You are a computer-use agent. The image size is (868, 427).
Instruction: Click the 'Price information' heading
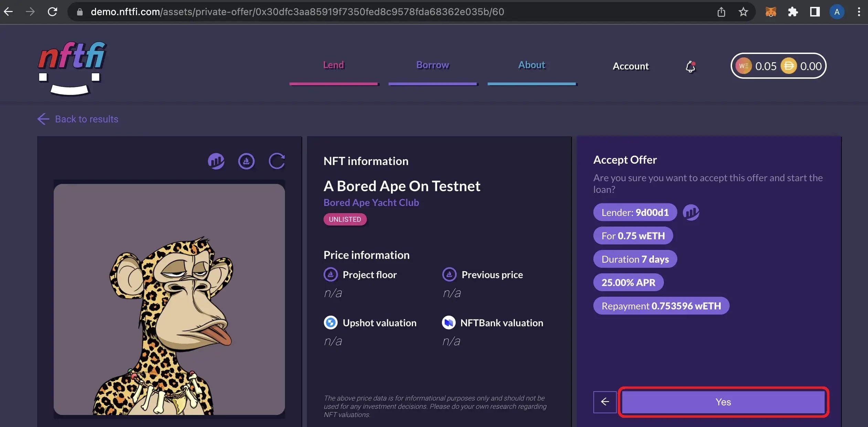[x=367, y=255]
